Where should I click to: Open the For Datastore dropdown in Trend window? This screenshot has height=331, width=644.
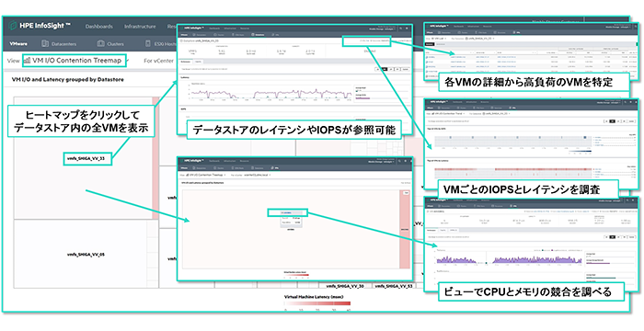[496, 113]
